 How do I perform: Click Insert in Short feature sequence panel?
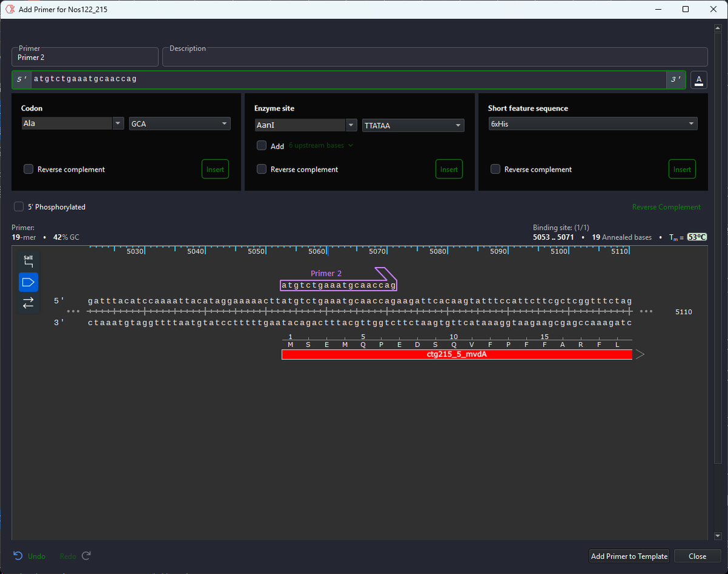coord(682,169)
